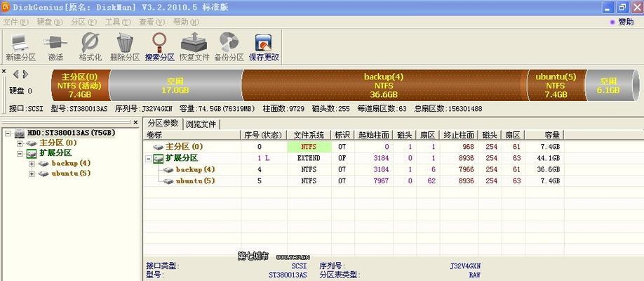
Task: Click the 序号(状态) column header
Action: tap(264, 135)
